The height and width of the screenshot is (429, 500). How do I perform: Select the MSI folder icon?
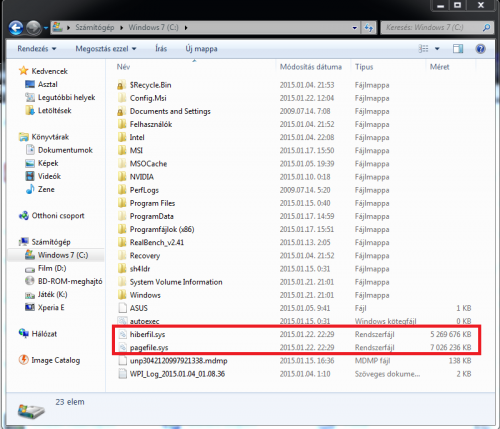tap(122, 151)
